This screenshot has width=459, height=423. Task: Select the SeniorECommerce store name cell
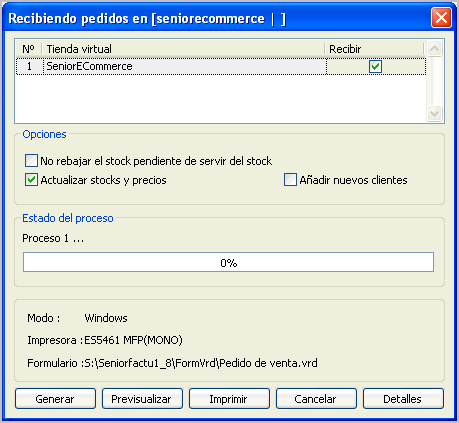click(185, 66)
